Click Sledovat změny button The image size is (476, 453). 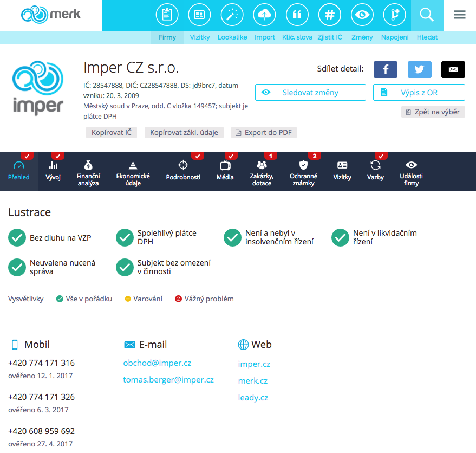(x=310, y=92)
